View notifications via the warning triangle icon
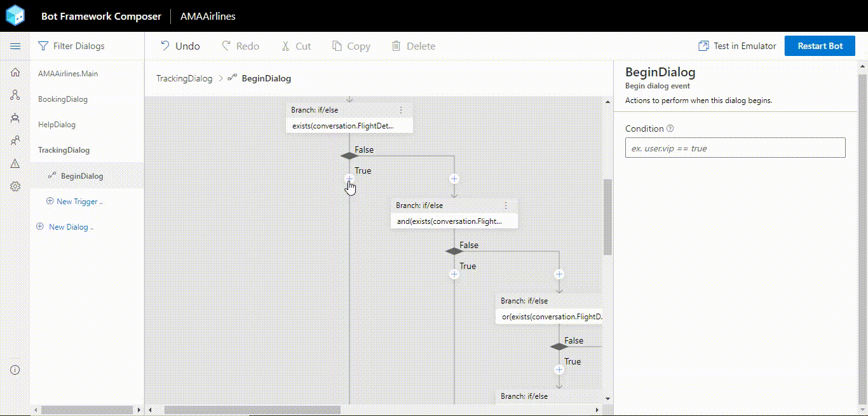Viewport: 868px width, 416px height. (x=15, y=163)
